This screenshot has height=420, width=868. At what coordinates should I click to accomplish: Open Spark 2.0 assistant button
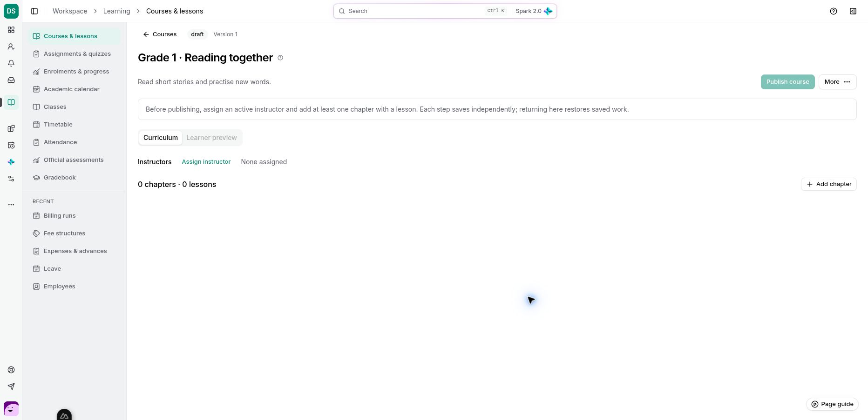coord(534,11)
